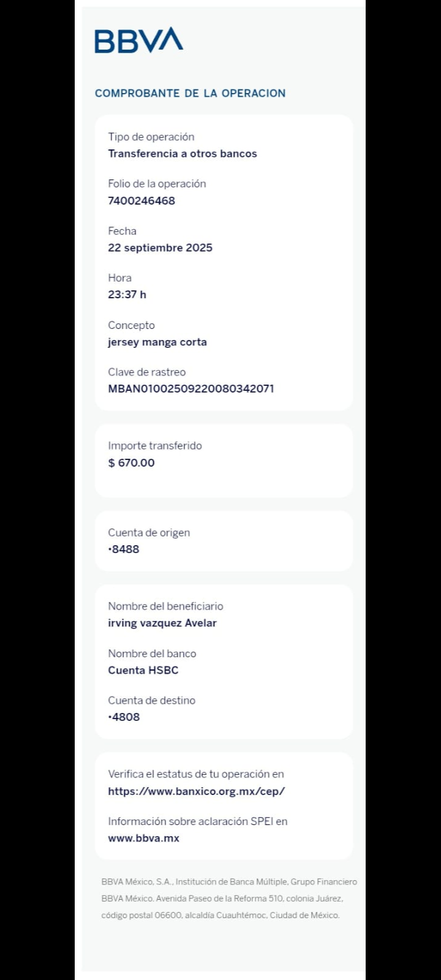441x980 pixels.
Task: Open the banxico.org.mx/cep verification link
Action: pos(196,791)
